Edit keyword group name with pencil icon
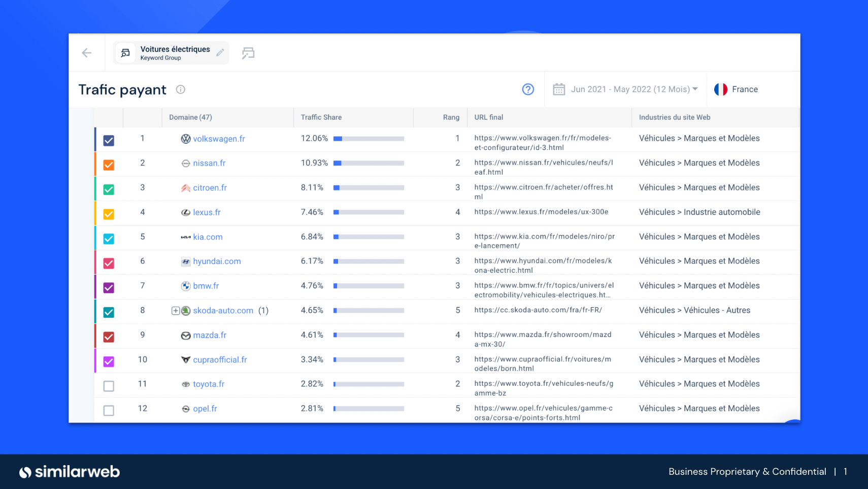 pos(220,53)
